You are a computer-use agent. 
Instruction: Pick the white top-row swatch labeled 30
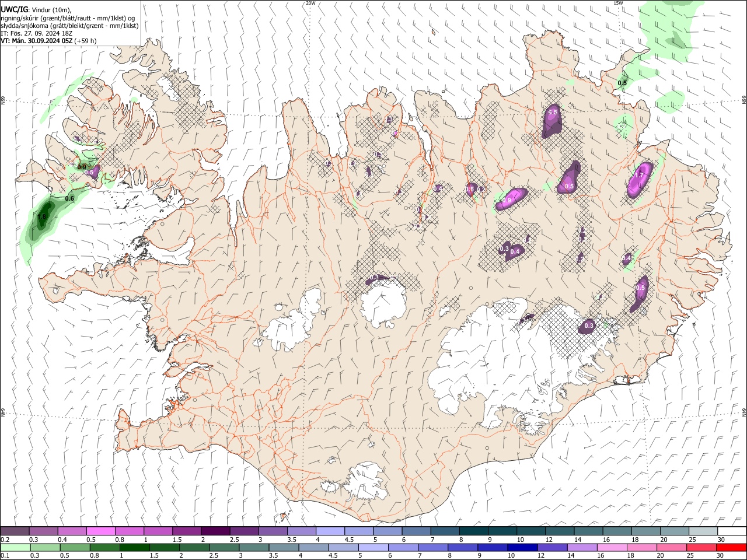[732, 531]
